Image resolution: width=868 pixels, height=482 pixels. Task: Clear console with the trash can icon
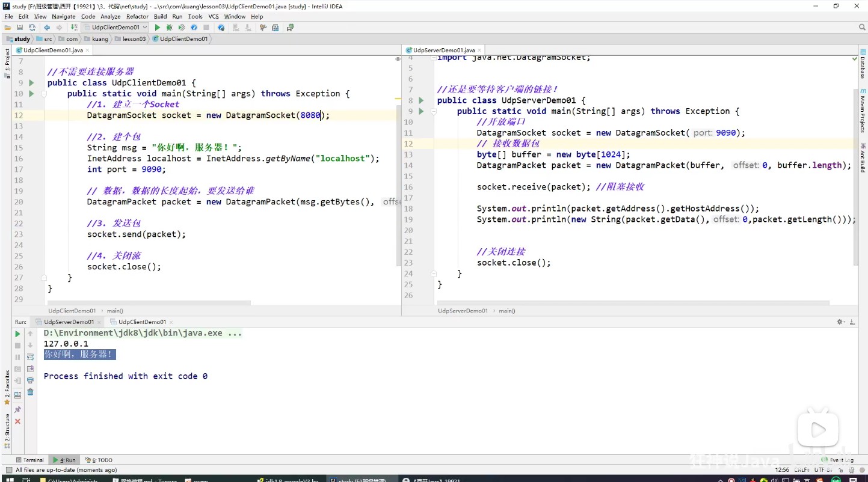coord(30,392)
